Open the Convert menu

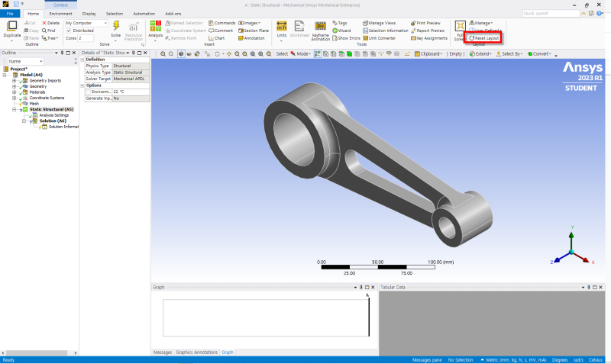[539, 54]
